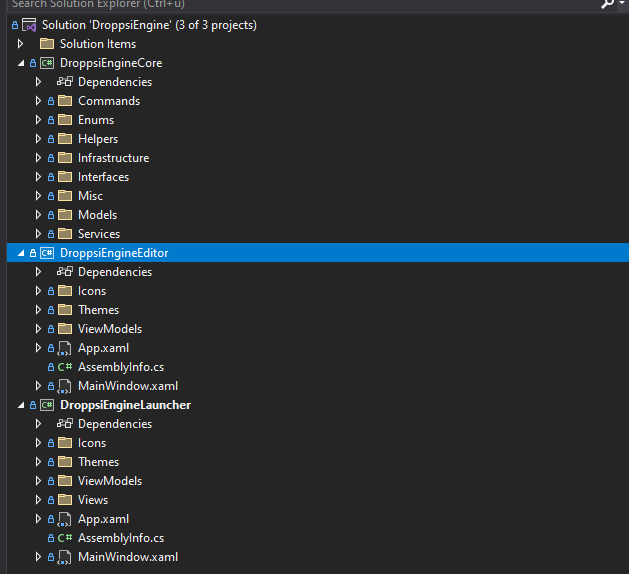Expand MainWindow.xaml in DroppsiEngineLauncher

[x=38, y=557]
